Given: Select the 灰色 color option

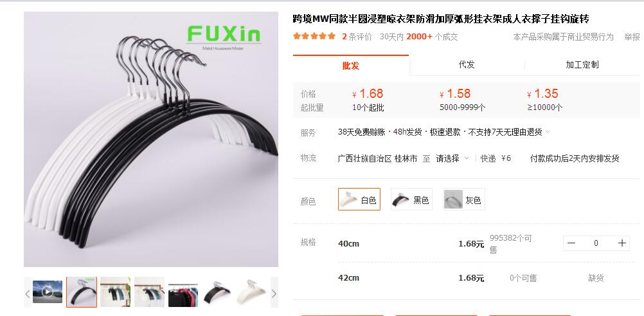Looking at the screenshot, I should [x=463, y=200].
